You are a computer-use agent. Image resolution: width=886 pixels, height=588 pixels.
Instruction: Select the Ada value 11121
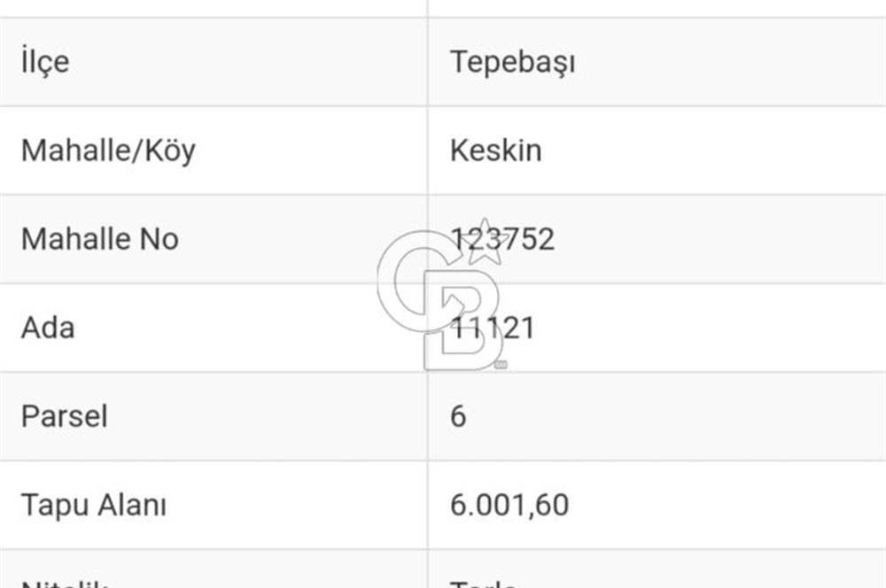tap(493, 328)
